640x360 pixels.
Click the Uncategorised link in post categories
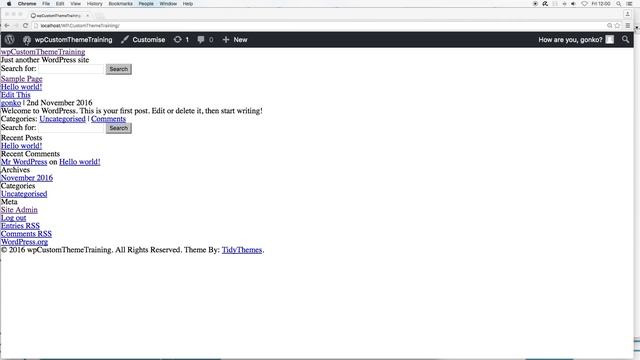[62, 119]
